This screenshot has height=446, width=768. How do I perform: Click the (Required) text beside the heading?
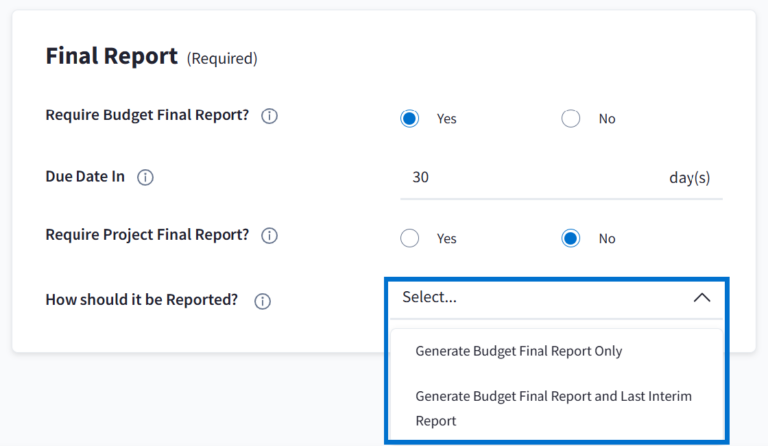coord(222,59)
